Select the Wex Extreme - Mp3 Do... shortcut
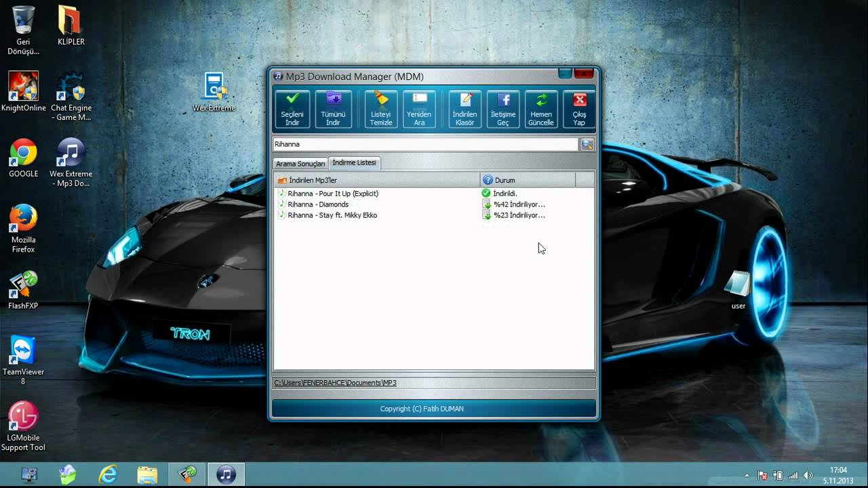Viewport: 868px width, 488px height. point(71,163)
